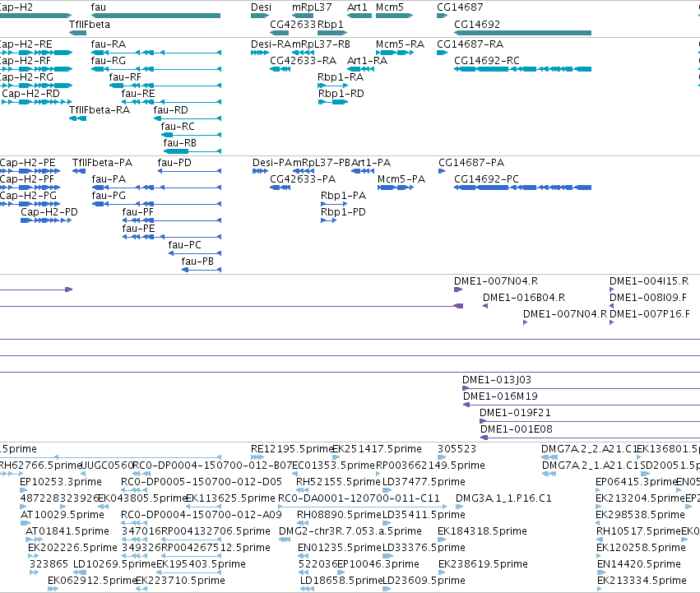This screenshot has height=593, width=700.
Task: Click the Desi-RA transcript label
Action: coord(271,44)
